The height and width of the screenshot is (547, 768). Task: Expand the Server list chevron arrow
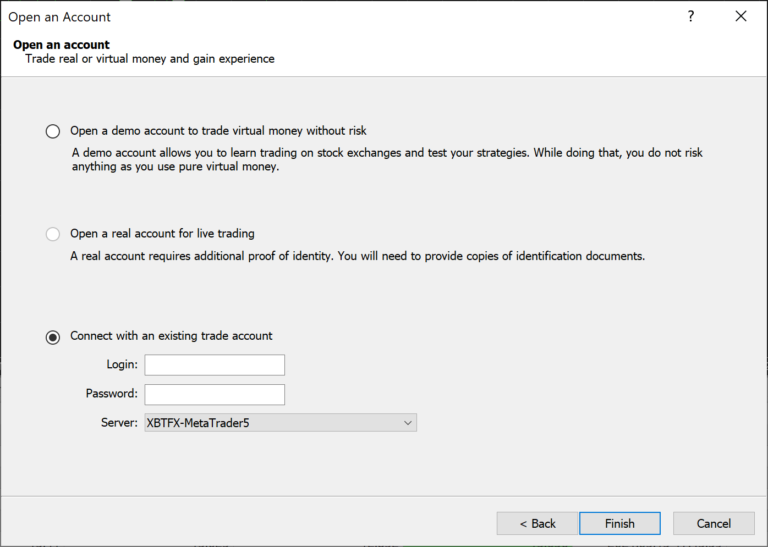tap(407, 423)
